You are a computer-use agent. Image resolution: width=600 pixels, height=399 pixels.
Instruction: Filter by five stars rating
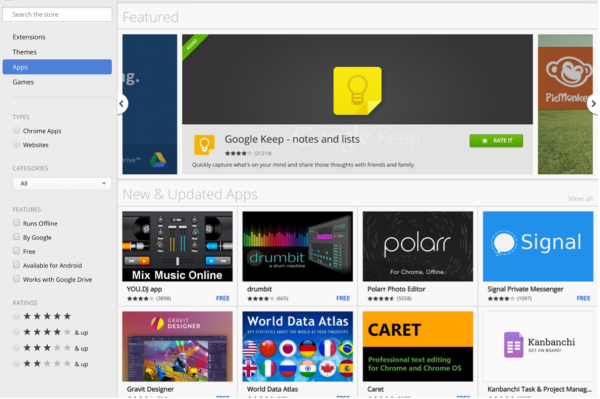tap(16, 316)
